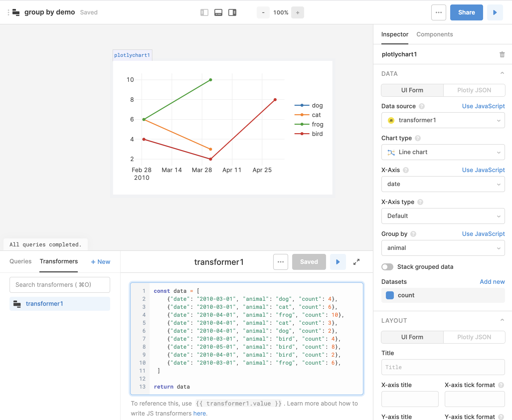Screen dimensions: 512x420
Task: Click the Search transformers field
Action: pyautogui.click(x=60, y=285)
